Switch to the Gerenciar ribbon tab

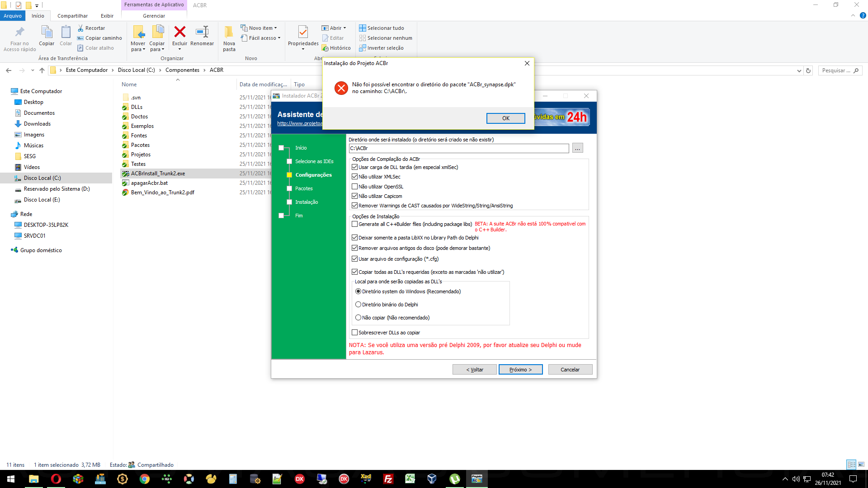point(154,16)
